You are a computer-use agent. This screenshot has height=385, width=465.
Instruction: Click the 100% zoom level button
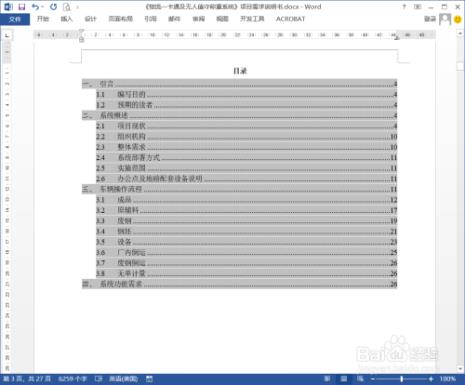tap(447, 379)
